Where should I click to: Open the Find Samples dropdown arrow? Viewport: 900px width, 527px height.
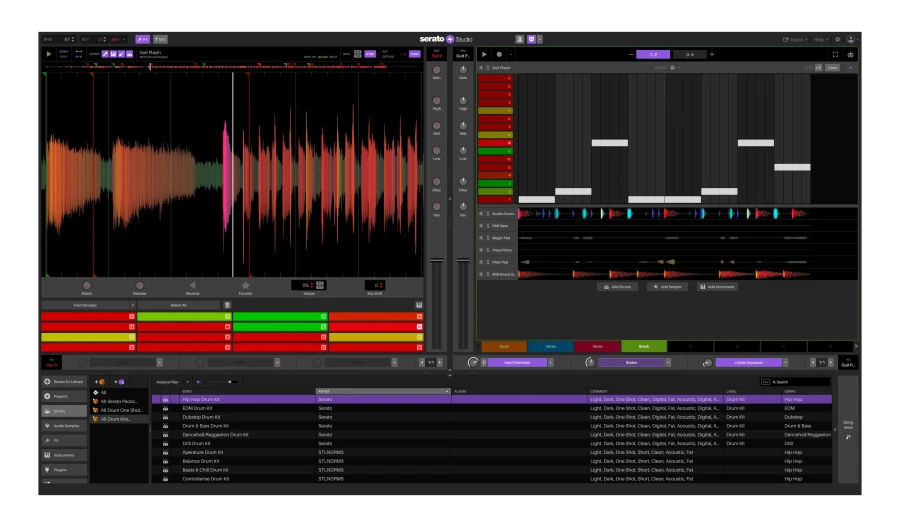pos(133,305)
